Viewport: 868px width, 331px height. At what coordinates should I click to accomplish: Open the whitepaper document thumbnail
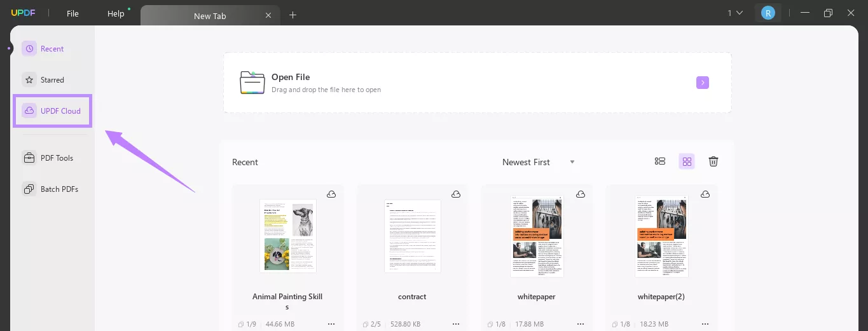[537, 236]
